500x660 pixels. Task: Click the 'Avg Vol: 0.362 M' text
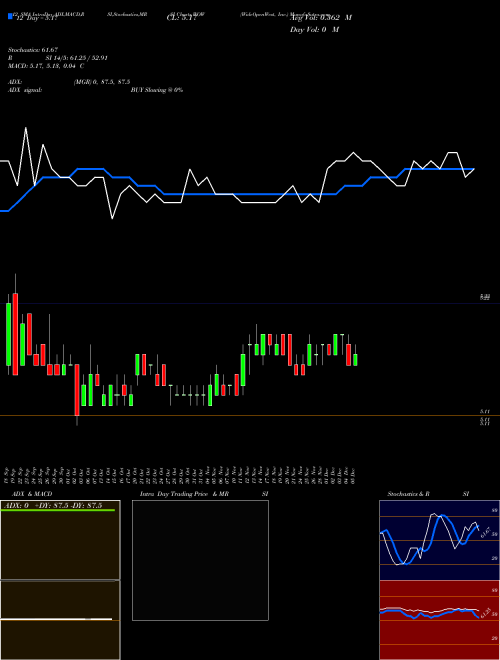(x=321, y=18)
